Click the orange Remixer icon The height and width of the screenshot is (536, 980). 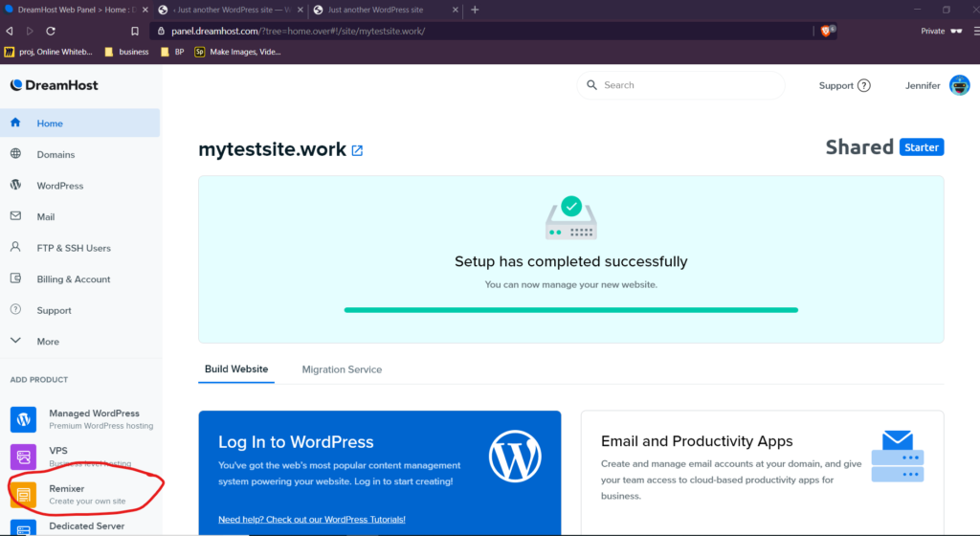[x=23, y=495]
